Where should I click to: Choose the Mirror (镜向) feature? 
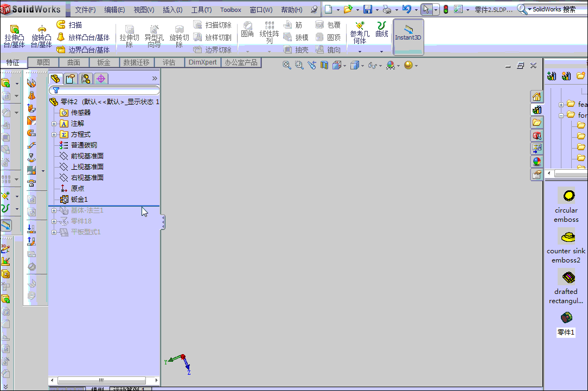(x=328, y=49)
